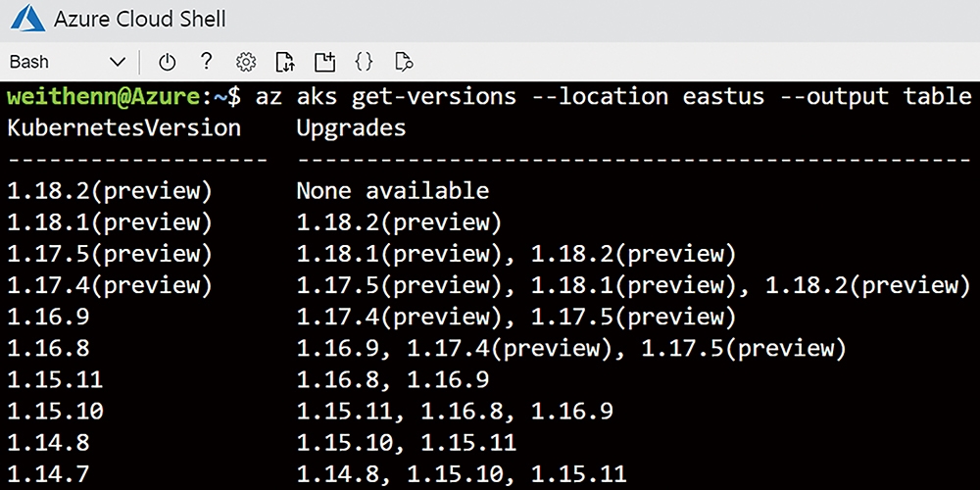
Task: Click version 1.14.8 in first column
Action: pyautogui.click(x=48, y=442)
